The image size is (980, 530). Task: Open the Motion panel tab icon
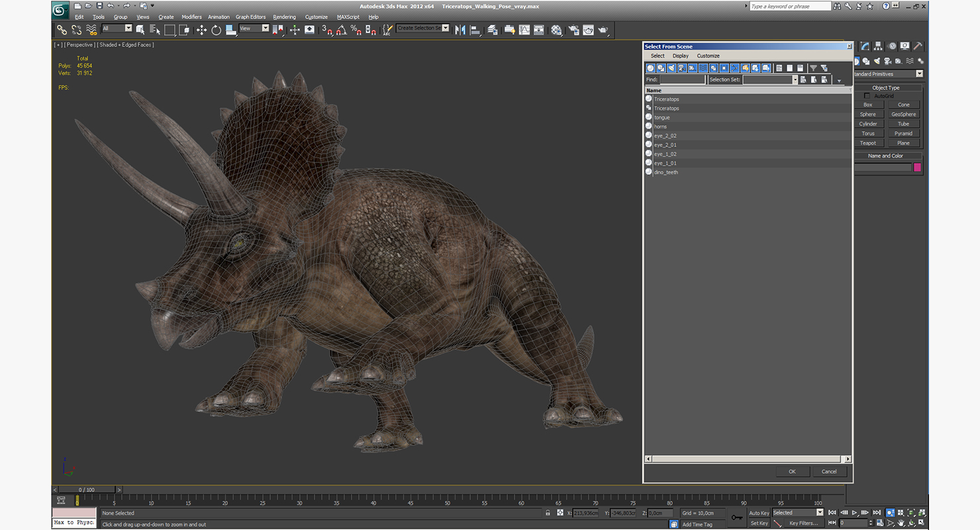click(x=892, y=46)
